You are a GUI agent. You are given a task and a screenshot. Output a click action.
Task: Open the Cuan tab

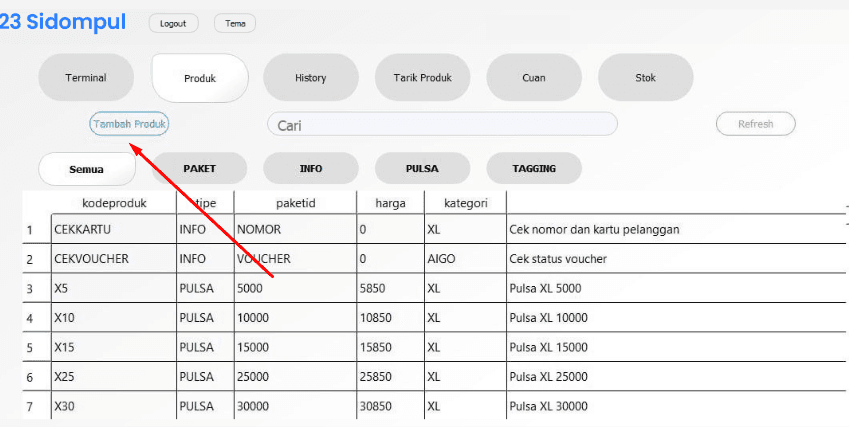click(534, 78)
